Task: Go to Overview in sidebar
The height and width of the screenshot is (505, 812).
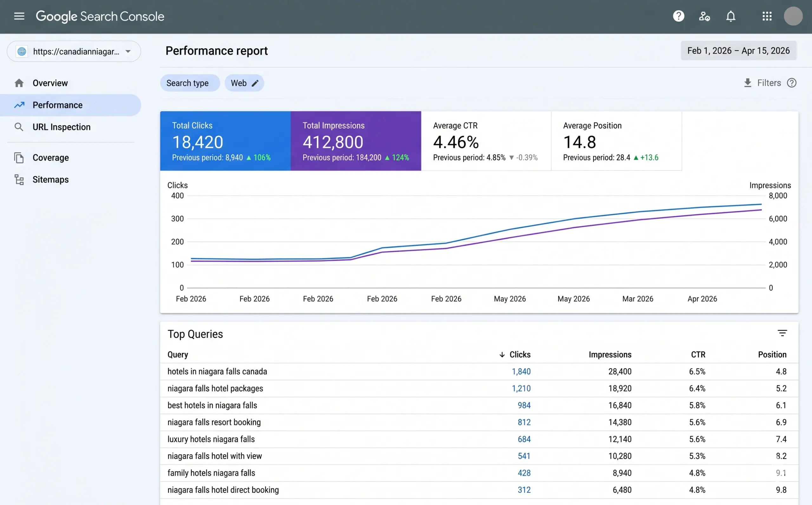Action: pos(70,83)
